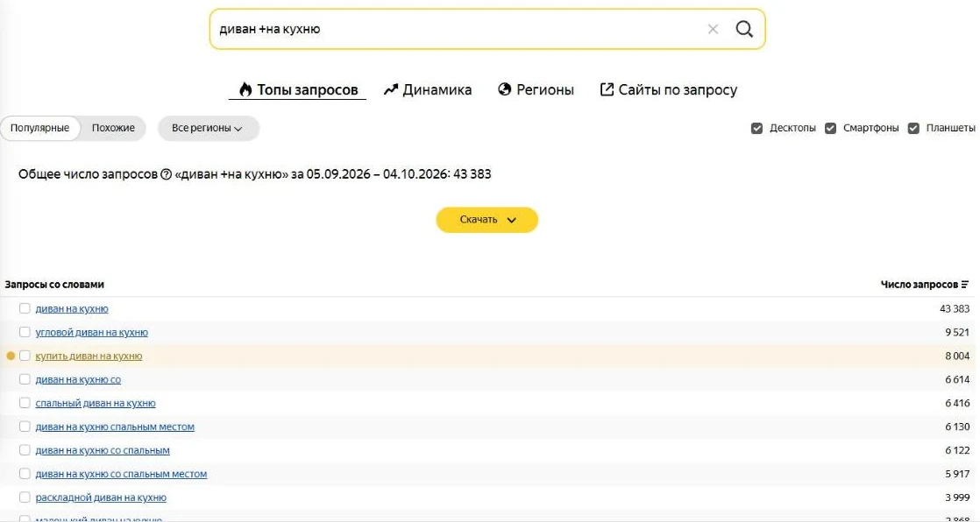Select the Популярные toggle option
Screen dimensions: 980x522
[x=40, y=128]
